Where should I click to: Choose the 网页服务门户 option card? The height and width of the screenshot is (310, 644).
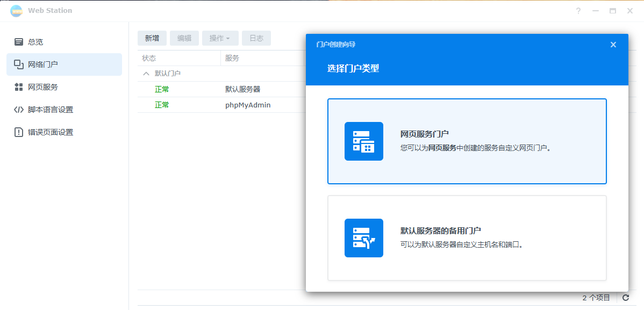click(x=467, y=141)
